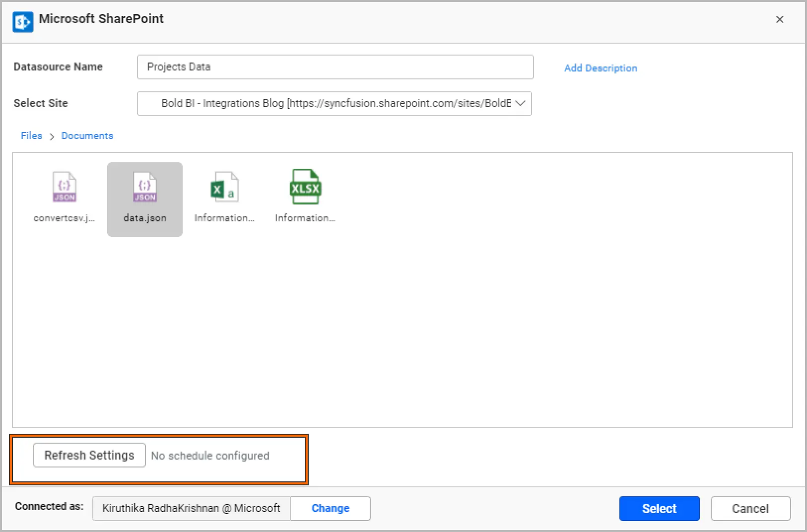Select the green XLSX Information file icon
Screen dimensions: 807x532
(x=305, y=187)
